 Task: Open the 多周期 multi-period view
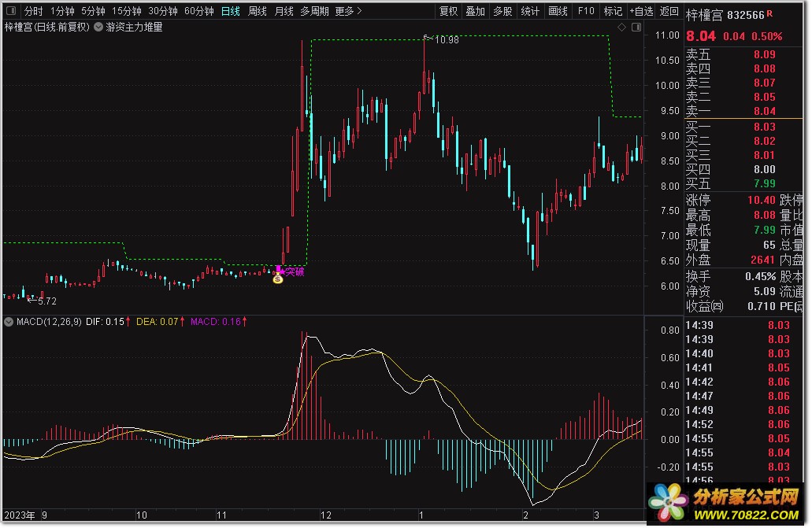(x=314, y=11)
